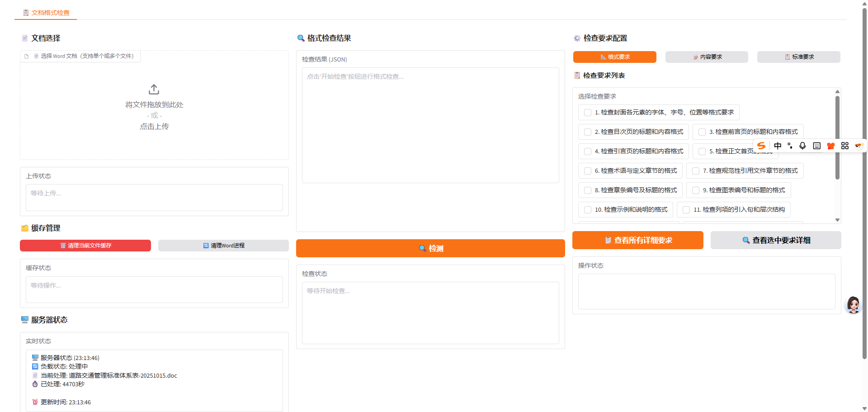Click the Sogou microphone voice input icon
Viewport: 868px width, 412px height.
[x=802, y=146]
